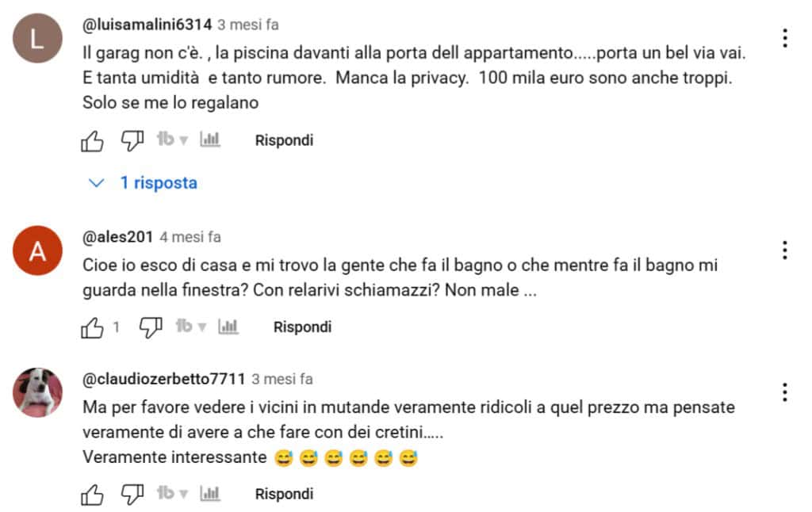Like the comment by @luisamalini6314

[x=92, y=141]
